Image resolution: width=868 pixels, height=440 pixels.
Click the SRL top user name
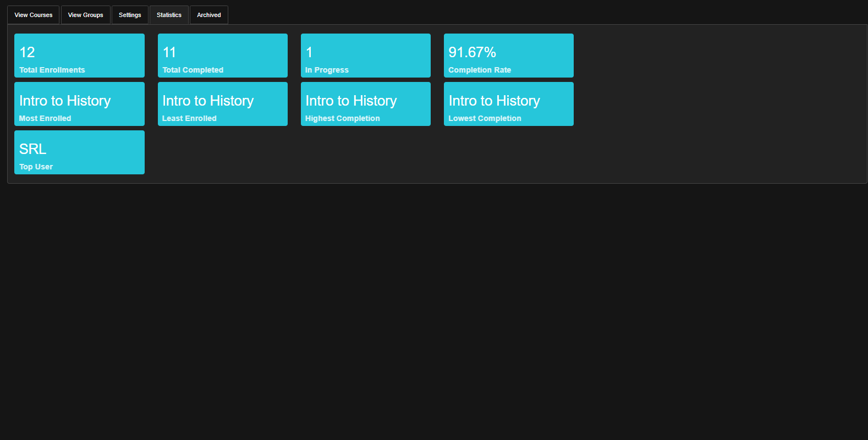(32, 149)
